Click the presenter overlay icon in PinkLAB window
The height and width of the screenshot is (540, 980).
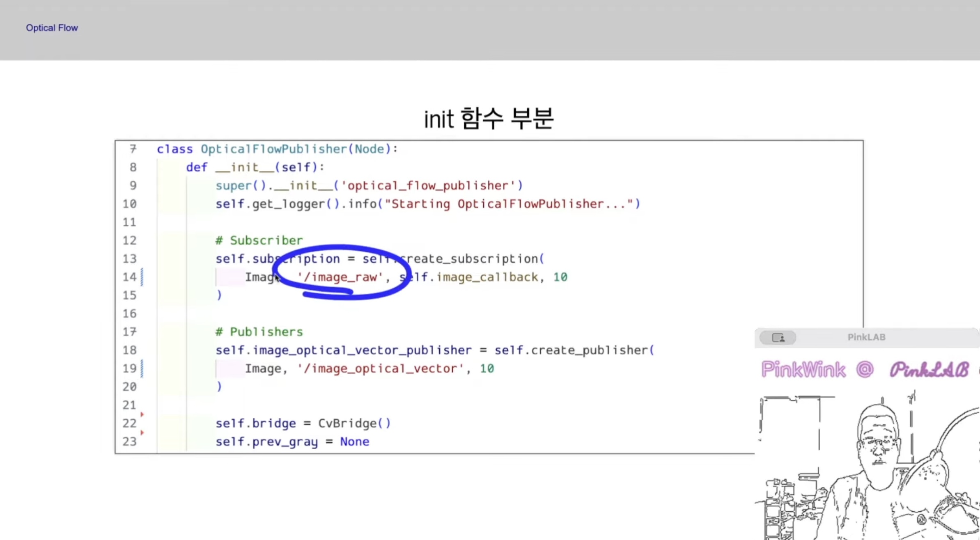(778, 338)
